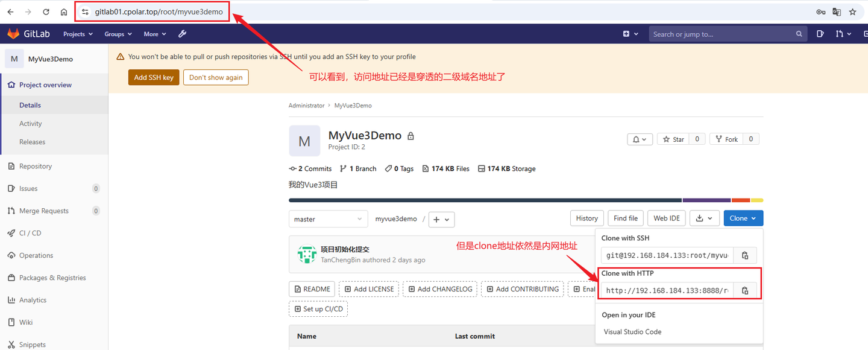Open the master branch dropdown
This screenshot has height=350, width=868.
coord(328,218)
